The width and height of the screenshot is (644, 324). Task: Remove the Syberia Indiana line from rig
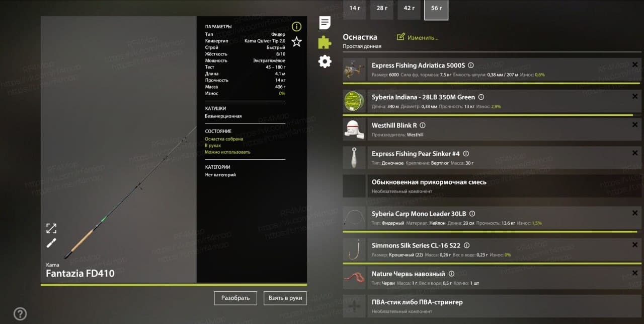[x=635, y=97]
